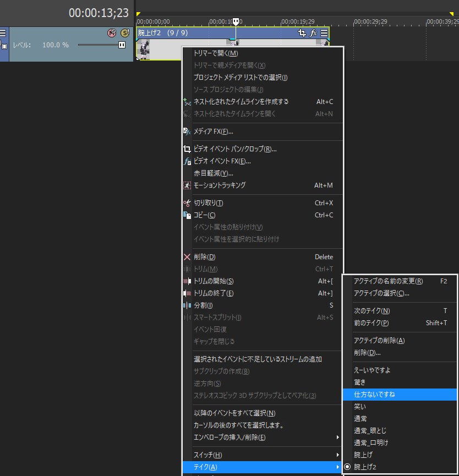
Task: Click nested timeline icon beside ネスト化されたタイムラインを作成する
Action: click(187, 102)
